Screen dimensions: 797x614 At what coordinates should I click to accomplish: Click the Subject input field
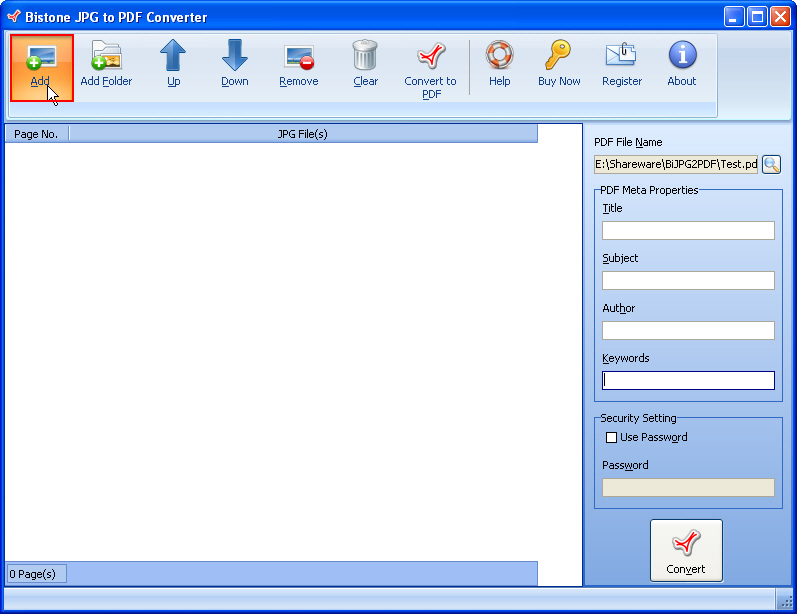pyautogui.click(x=688, y=281)
